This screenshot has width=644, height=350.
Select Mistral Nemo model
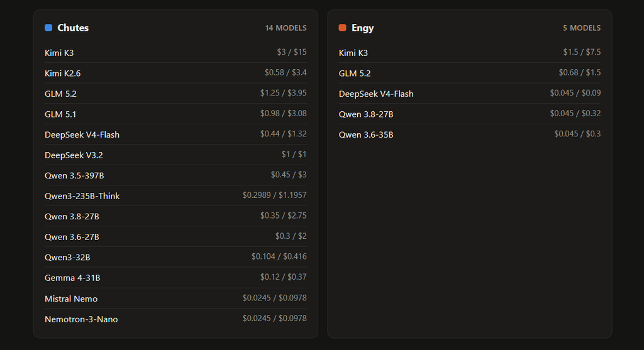[x=176, y=298]
